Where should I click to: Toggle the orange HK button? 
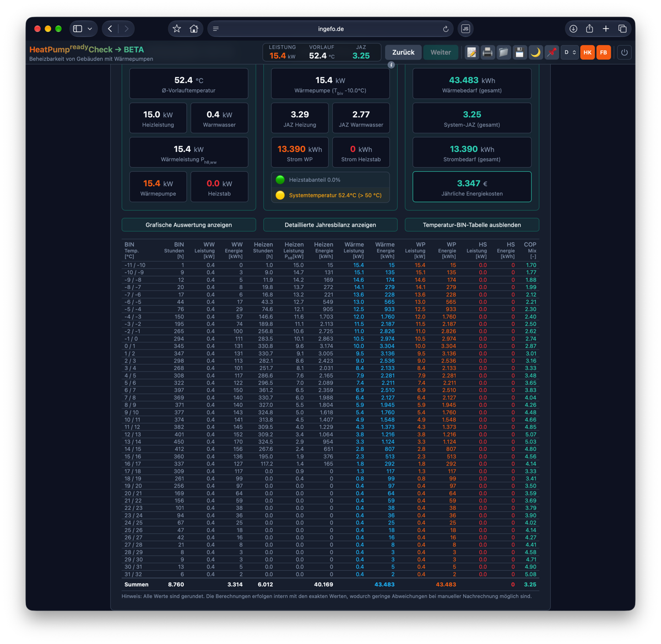588,52
